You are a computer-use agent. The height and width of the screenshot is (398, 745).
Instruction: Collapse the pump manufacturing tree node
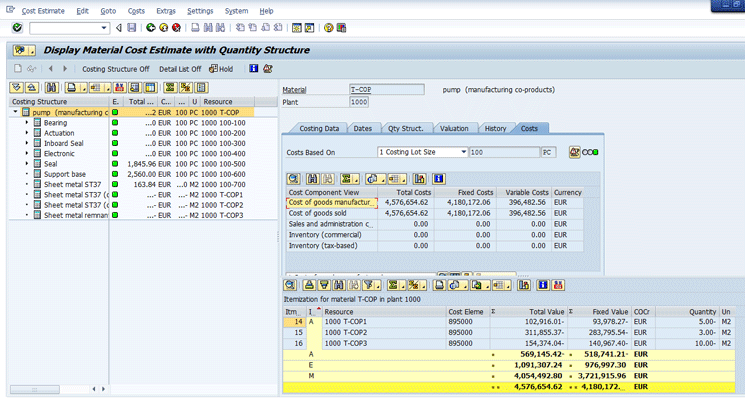click(x=16, y=113)
